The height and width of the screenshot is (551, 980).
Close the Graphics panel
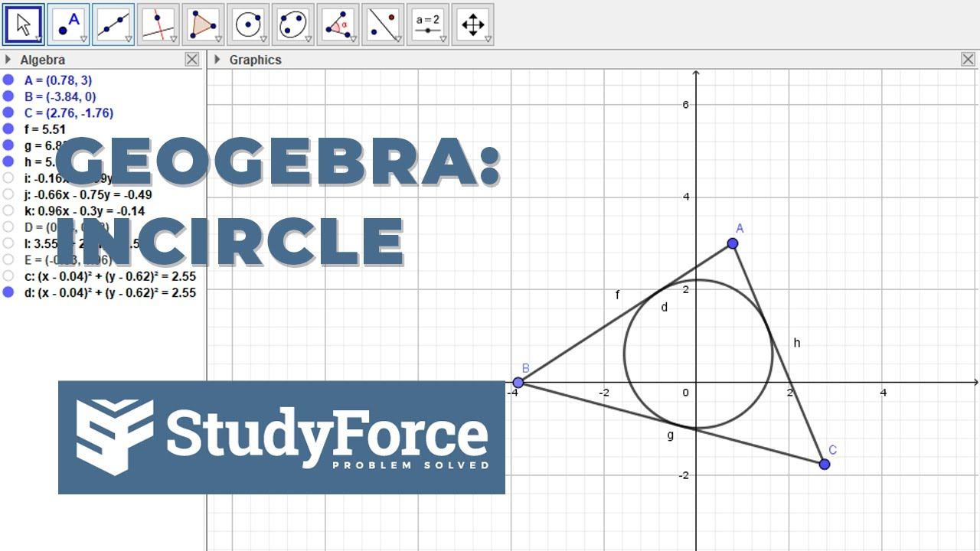click(x=968, y=60)
